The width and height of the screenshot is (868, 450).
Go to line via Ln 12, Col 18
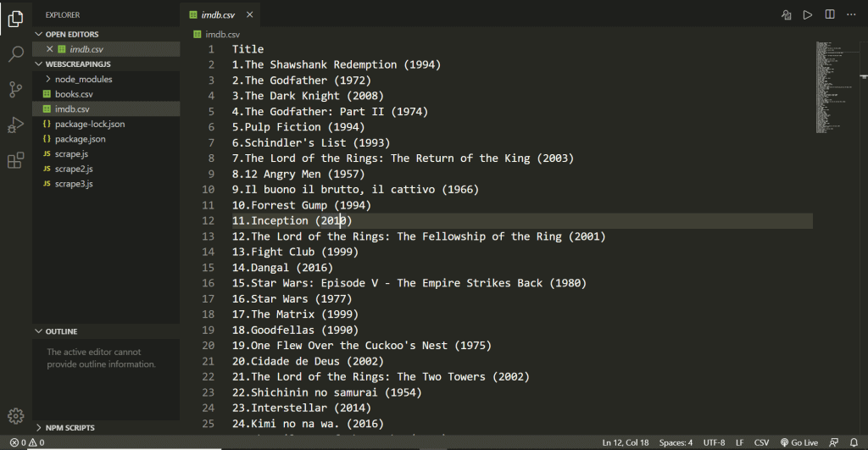click(x=626, y=442)
